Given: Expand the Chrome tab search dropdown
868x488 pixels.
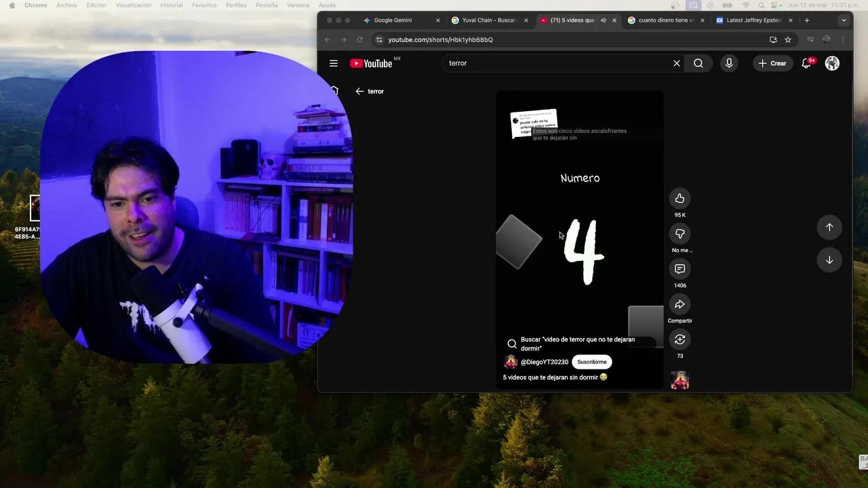Looking at the screenshot, I should click(844, 20).
